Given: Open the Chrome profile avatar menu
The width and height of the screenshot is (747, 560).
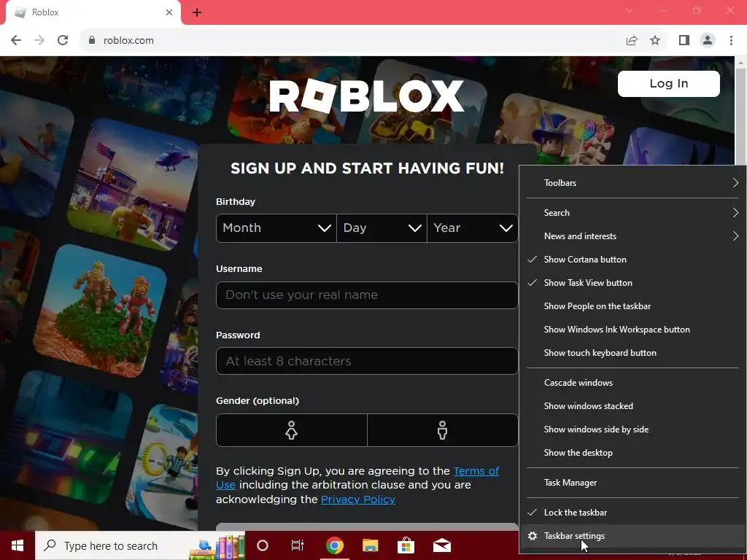Looking at the screenshot, I should [x=708, y=41].
